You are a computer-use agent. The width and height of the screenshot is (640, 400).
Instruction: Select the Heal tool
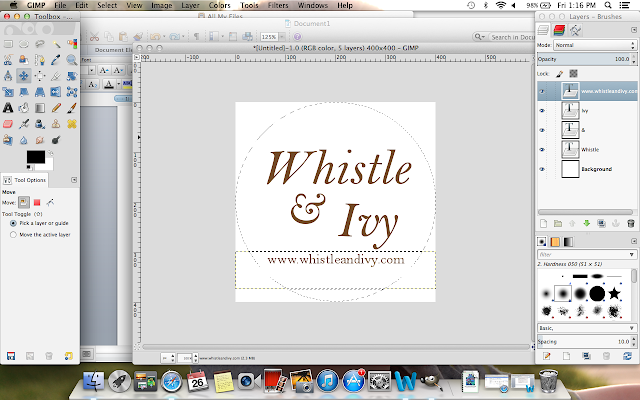click(x=72, y=124)
